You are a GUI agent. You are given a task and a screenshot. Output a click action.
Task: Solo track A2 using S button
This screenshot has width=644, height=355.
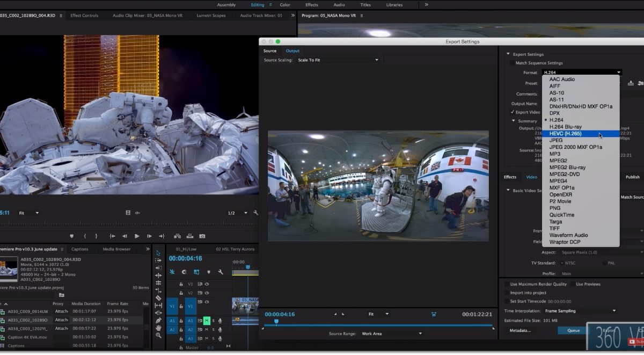point(213,329)
